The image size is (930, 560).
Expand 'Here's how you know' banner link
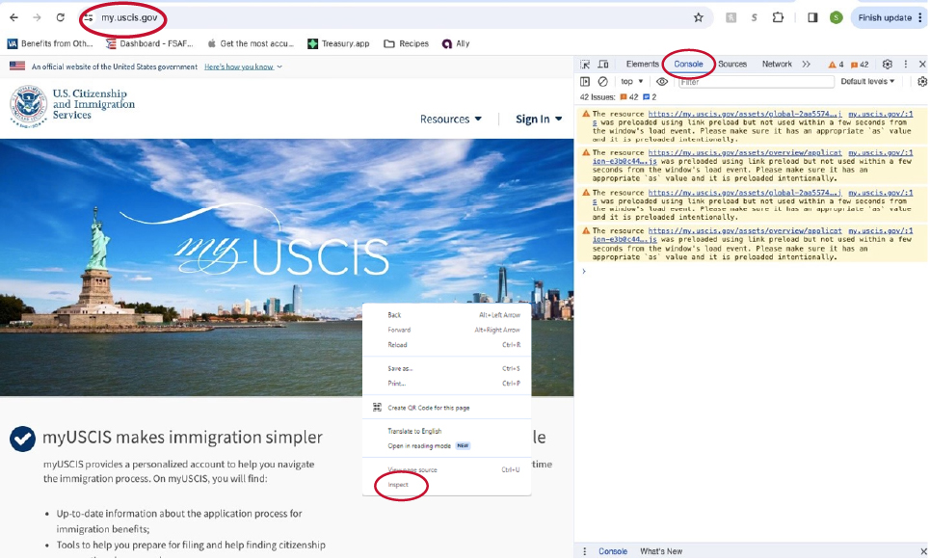pos(239,67)
